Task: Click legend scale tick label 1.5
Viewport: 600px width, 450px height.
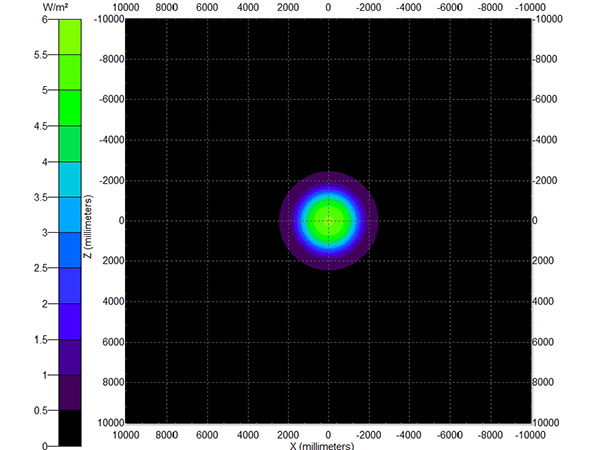Action: [40, 340]
